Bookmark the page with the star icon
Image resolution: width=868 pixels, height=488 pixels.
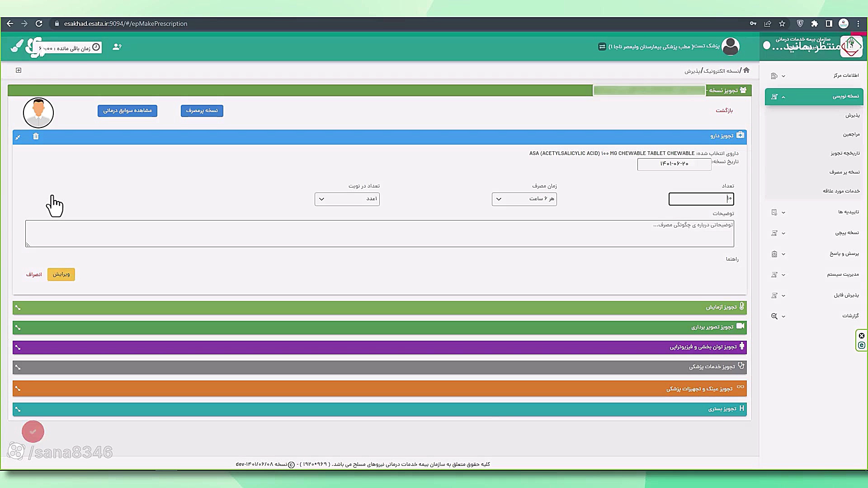(x=782, y=23)
